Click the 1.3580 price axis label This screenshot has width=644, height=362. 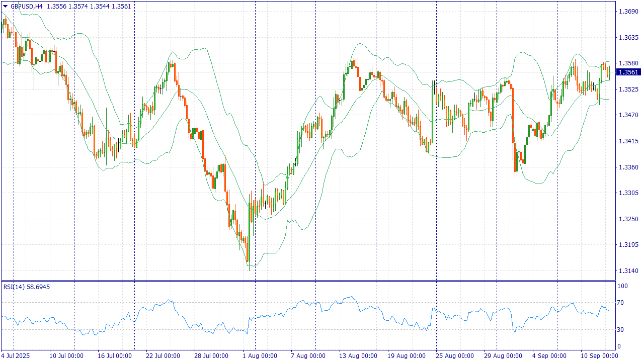click(x=628, y=63)
